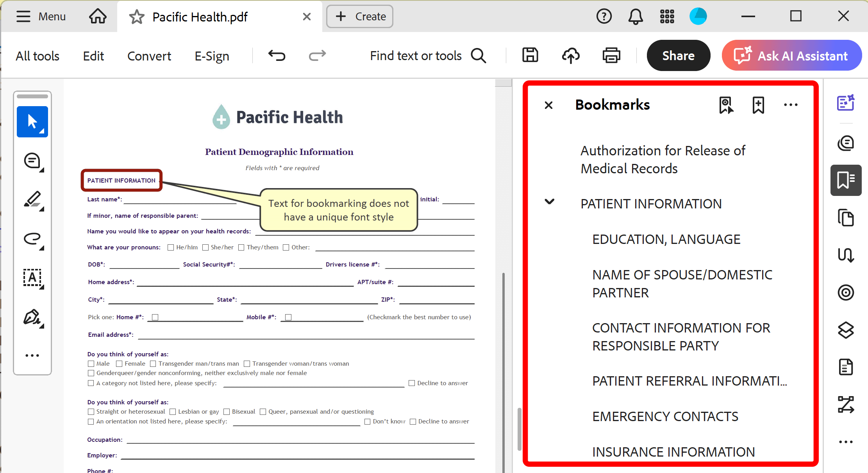The height and width of the screenshot is (473, 868).
Task: Open Page thumbnails panel in right rail
Action: (846, 218)
